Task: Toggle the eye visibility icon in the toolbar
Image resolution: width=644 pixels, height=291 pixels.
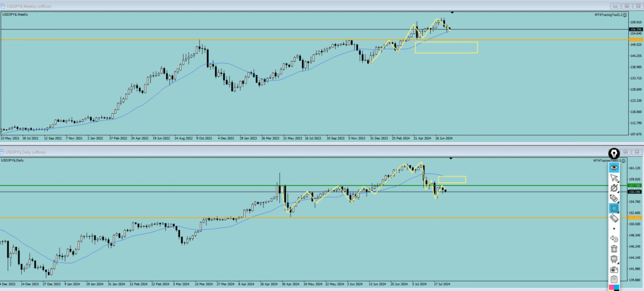Action: [614, 168]
